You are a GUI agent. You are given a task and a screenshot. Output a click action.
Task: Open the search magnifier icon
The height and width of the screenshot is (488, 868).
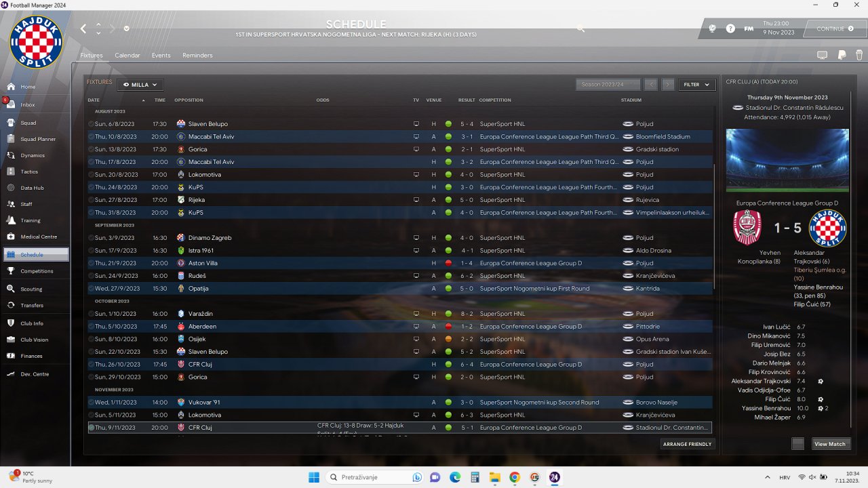tap(580, 28)
